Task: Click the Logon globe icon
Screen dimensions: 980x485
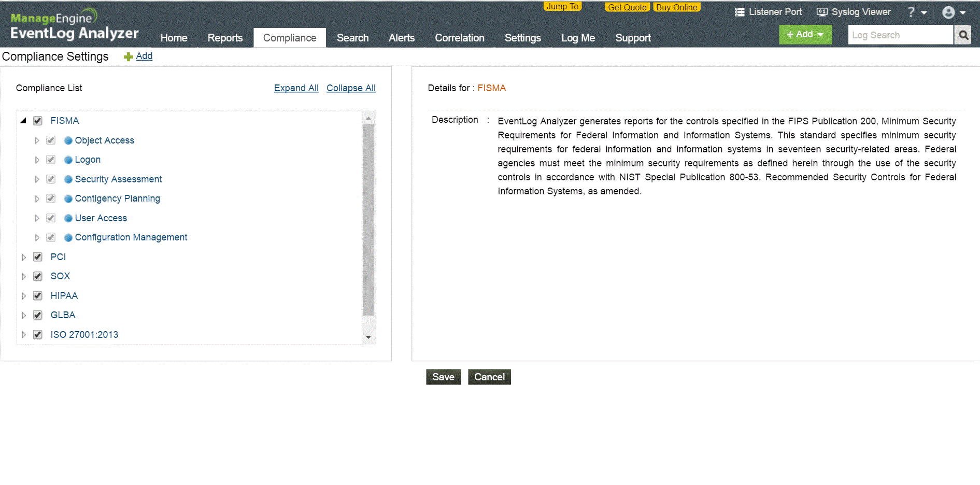Action: pos(68,160)
